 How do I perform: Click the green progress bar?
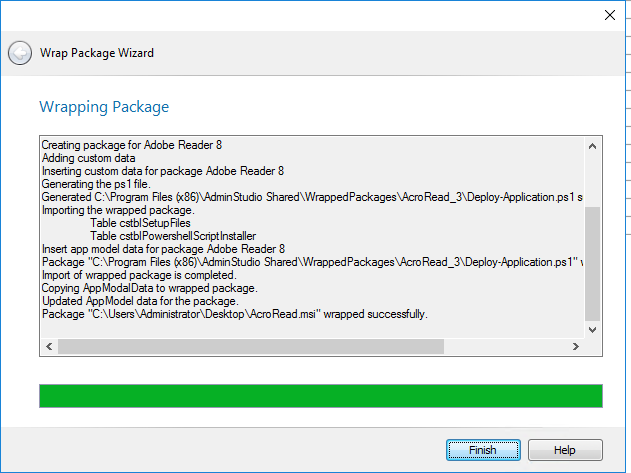320,395
